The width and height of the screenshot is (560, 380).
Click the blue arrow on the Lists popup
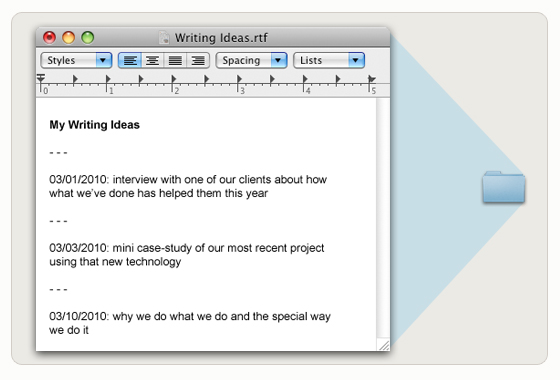click(356, 60)
